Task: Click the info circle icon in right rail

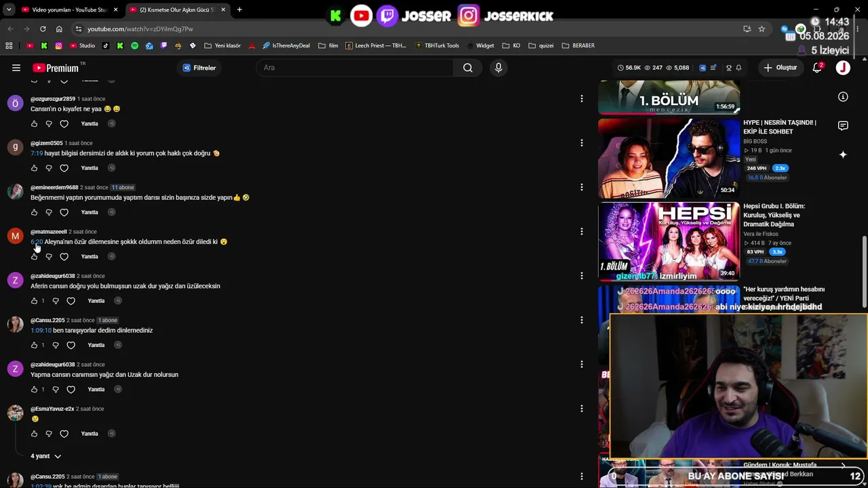Action: (843, 97)
